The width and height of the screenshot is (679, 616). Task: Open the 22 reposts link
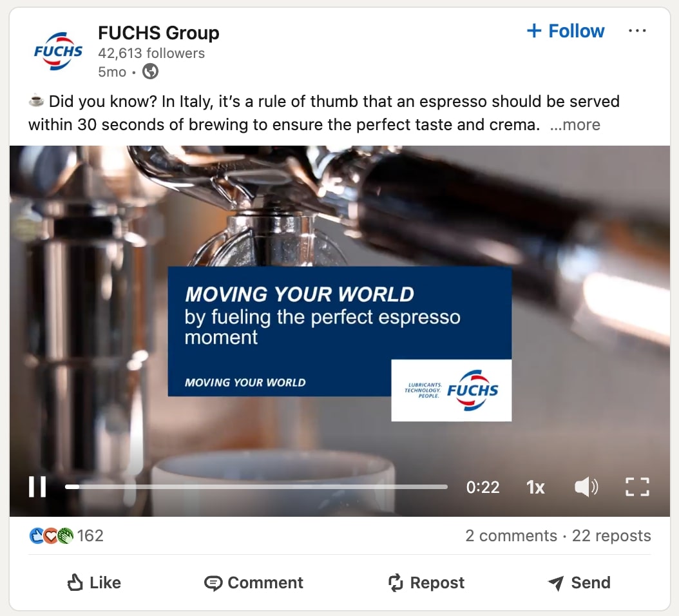click(x=611, y=536)
